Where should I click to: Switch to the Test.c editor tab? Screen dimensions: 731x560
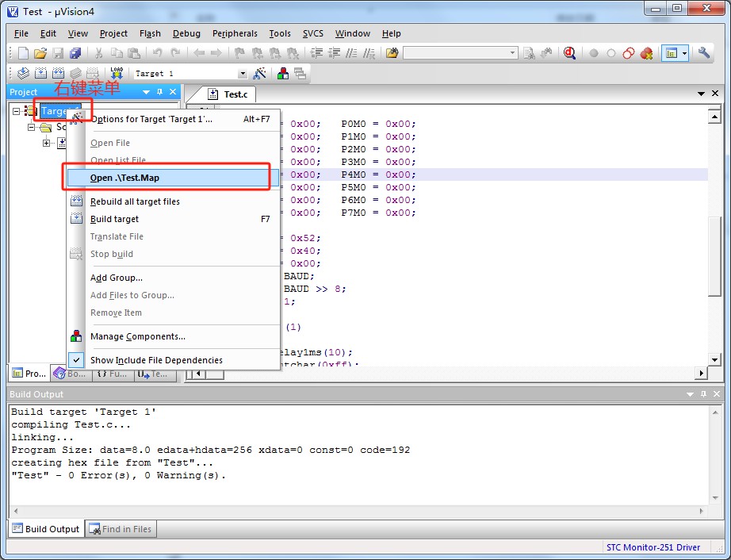pos(228,94)
